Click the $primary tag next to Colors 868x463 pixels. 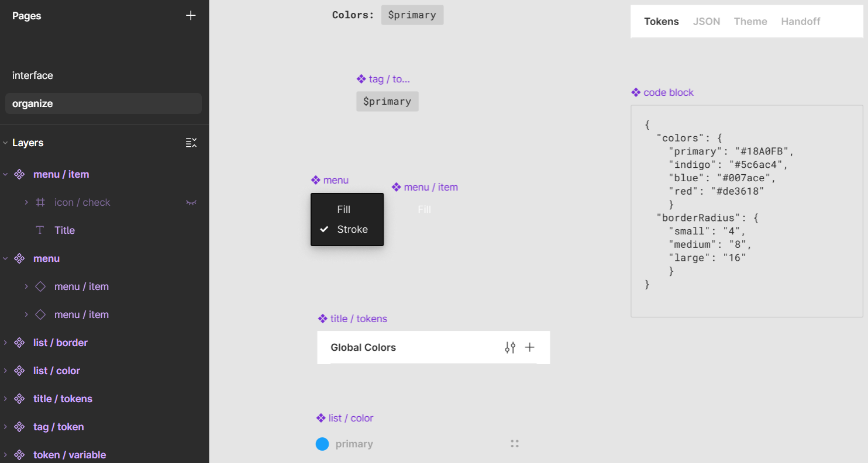pos(412,15)
